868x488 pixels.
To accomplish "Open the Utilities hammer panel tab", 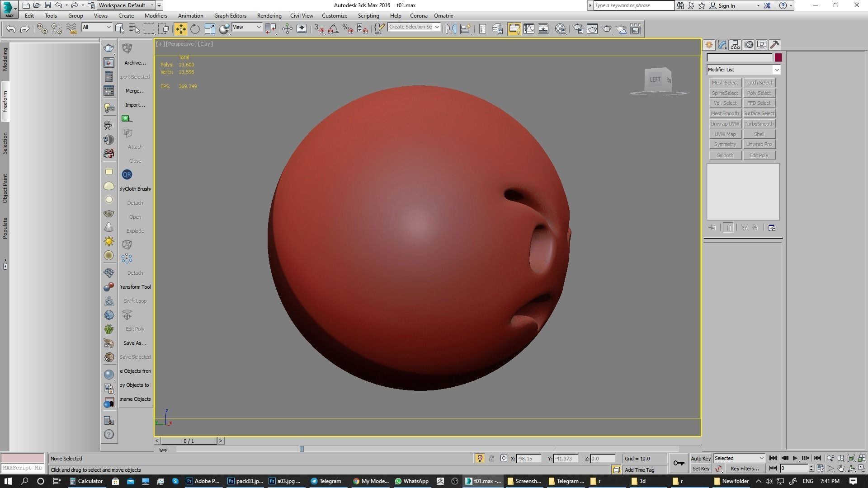I will pos(775,45).
